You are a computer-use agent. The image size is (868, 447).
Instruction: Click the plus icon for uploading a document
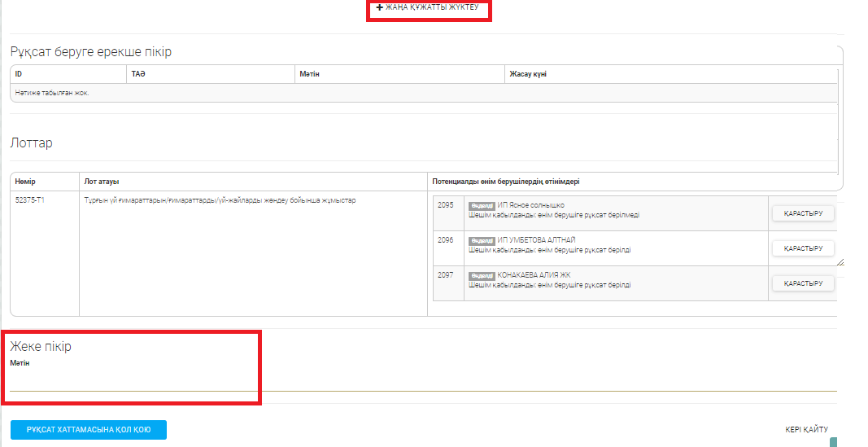379,7
